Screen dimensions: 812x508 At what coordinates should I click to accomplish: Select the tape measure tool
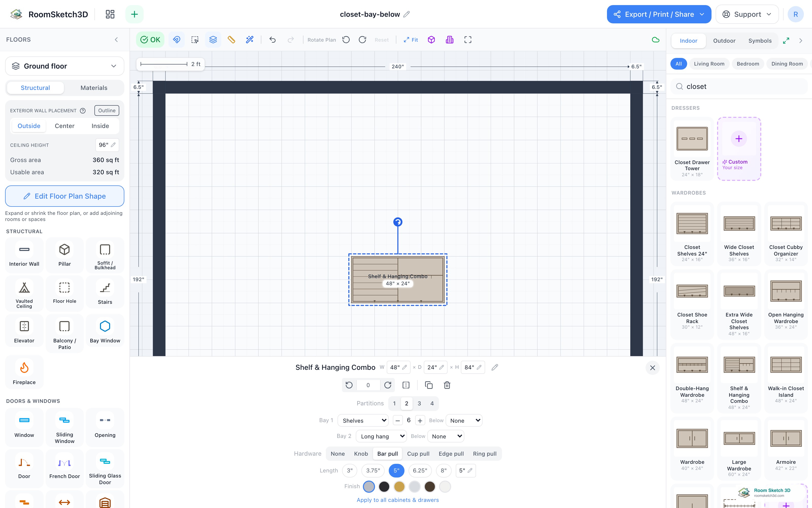231,40
